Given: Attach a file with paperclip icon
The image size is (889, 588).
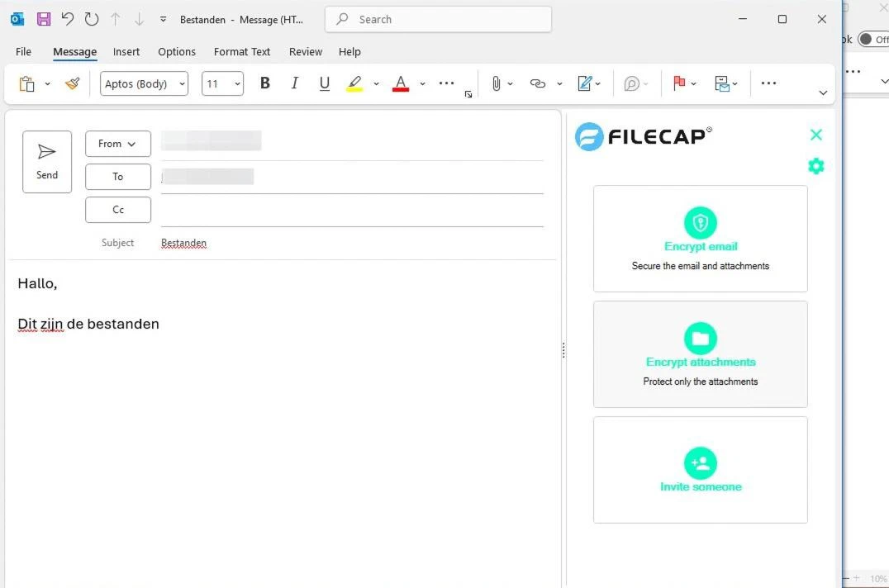Looking at the screenshot, I should (x=496, y=84).
